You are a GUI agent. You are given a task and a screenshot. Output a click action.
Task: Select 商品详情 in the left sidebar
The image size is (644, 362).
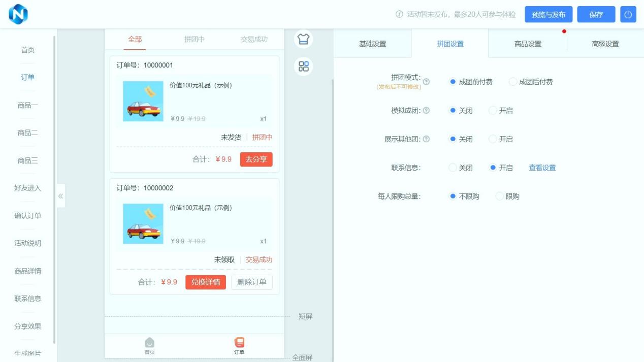(x=28, y=271)
